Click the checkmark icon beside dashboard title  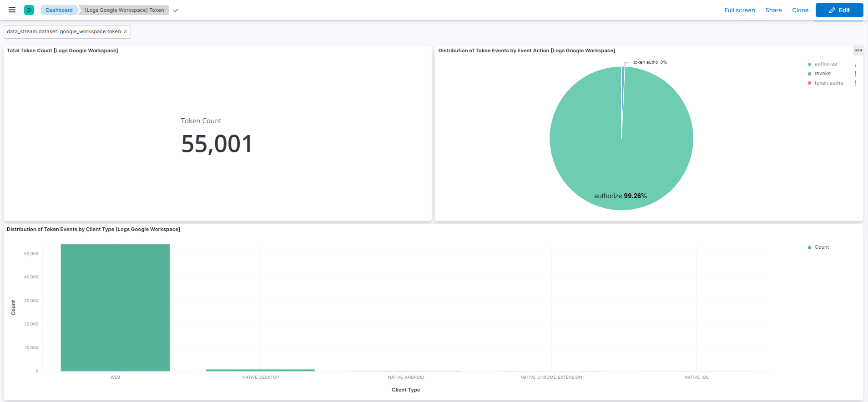(176, 10)
